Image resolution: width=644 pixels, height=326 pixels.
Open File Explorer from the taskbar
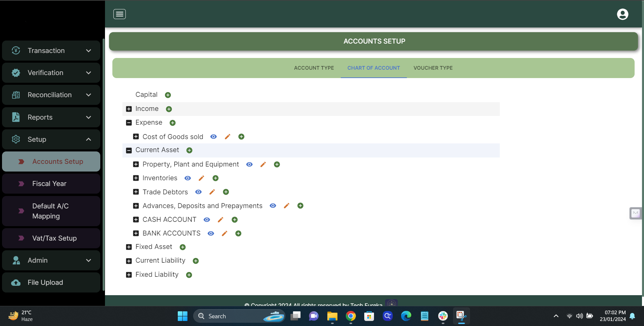pos(332,316)
